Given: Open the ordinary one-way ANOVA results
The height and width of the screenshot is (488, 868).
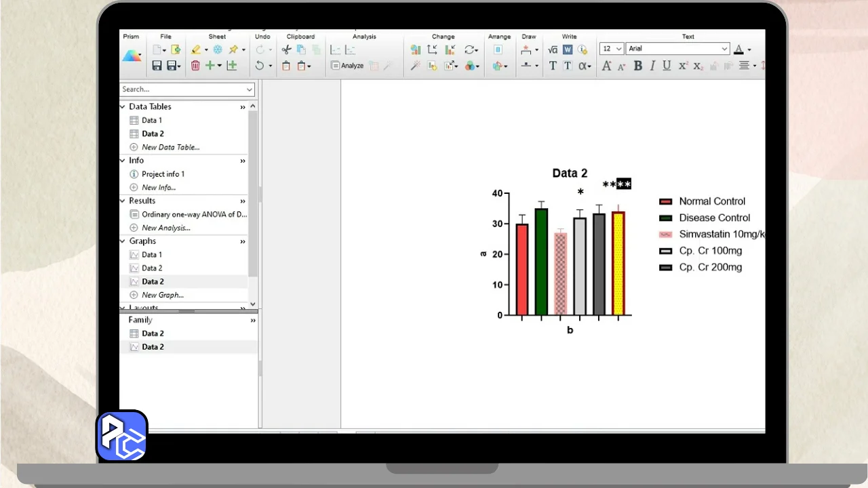Looking at the screenshot, I should coord(194,214).
